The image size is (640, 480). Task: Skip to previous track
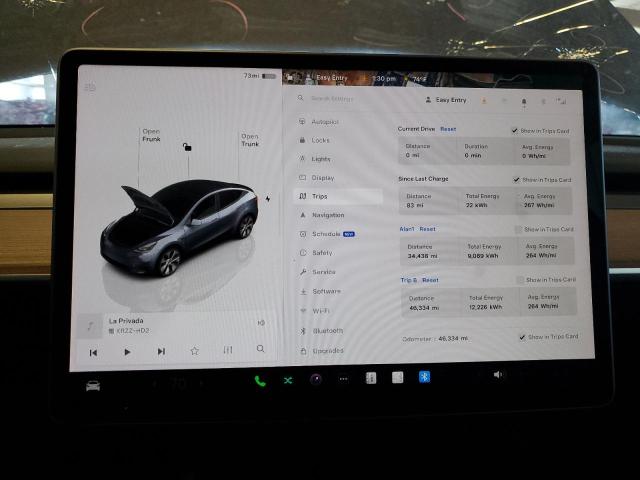click(93, 353)
